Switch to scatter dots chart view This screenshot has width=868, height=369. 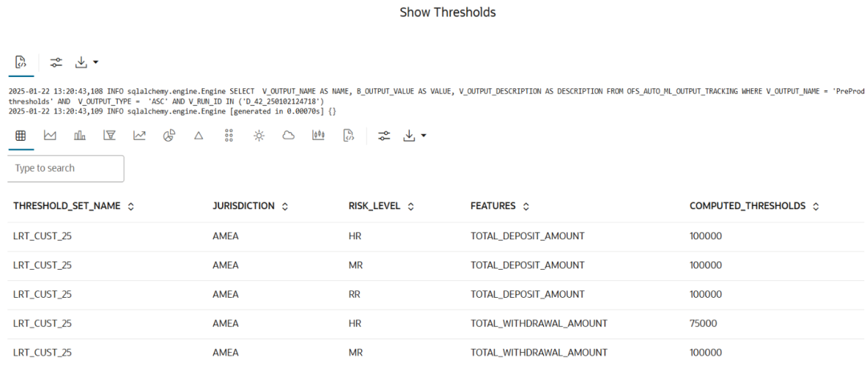coord(229,135)
